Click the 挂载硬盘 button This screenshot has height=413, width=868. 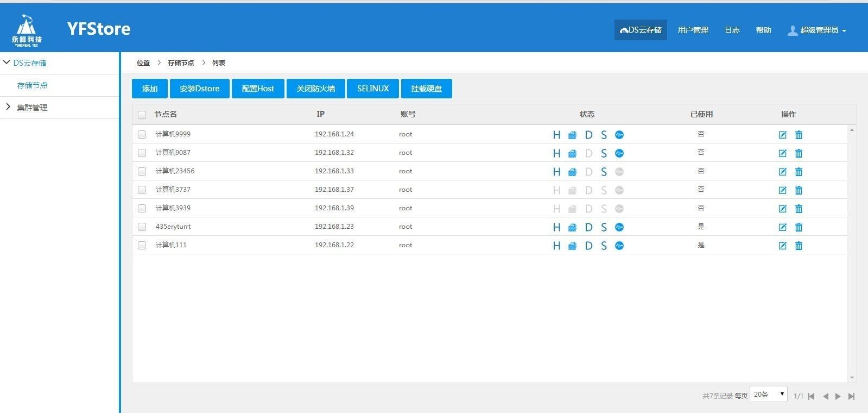click(x=427, y=89)
